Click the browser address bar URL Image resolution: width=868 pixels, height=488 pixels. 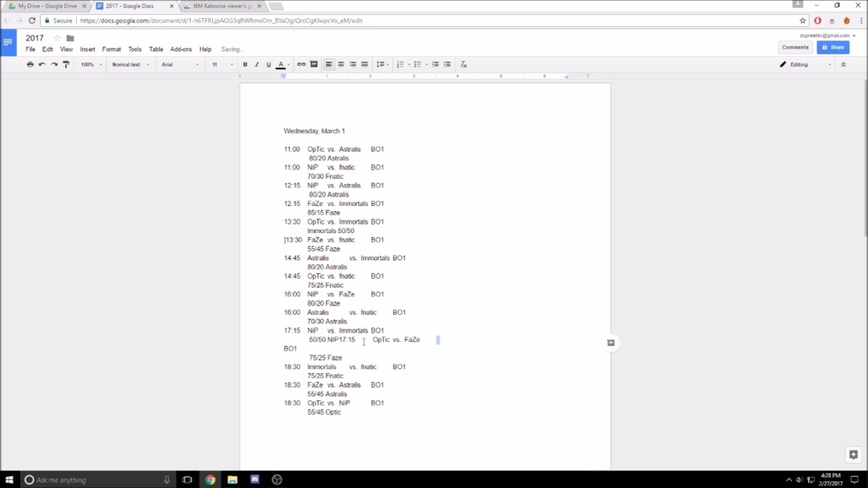221,20
